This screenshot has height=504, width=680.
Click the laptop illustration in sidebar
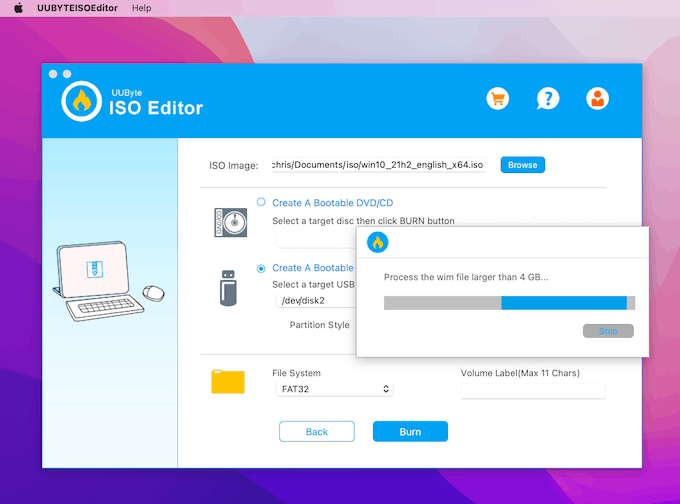[108, 281]
